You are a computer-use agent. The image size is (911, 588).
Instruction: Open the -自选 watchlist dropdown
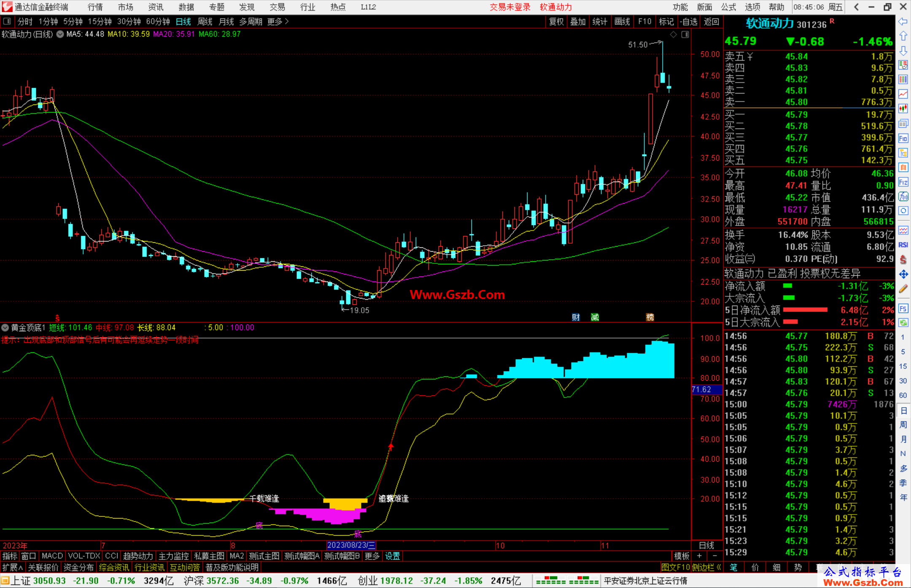[689, 21]
